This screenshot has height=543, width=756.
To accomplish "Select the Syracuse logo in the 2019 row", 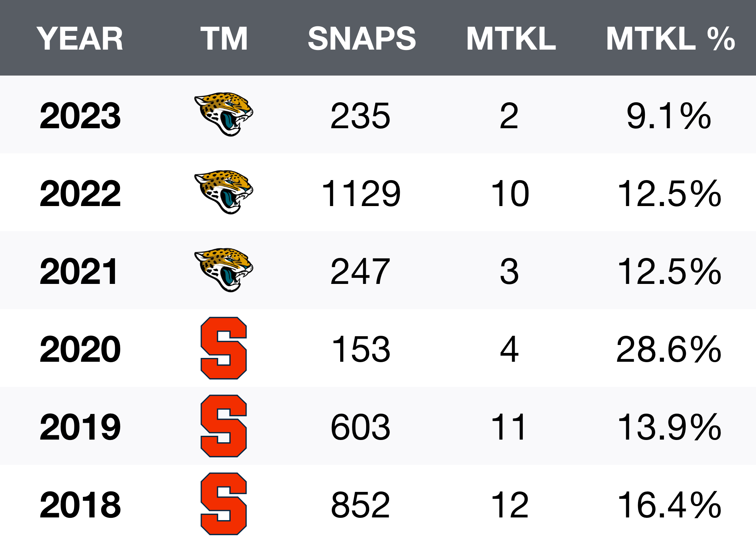I will pos(224,426).
